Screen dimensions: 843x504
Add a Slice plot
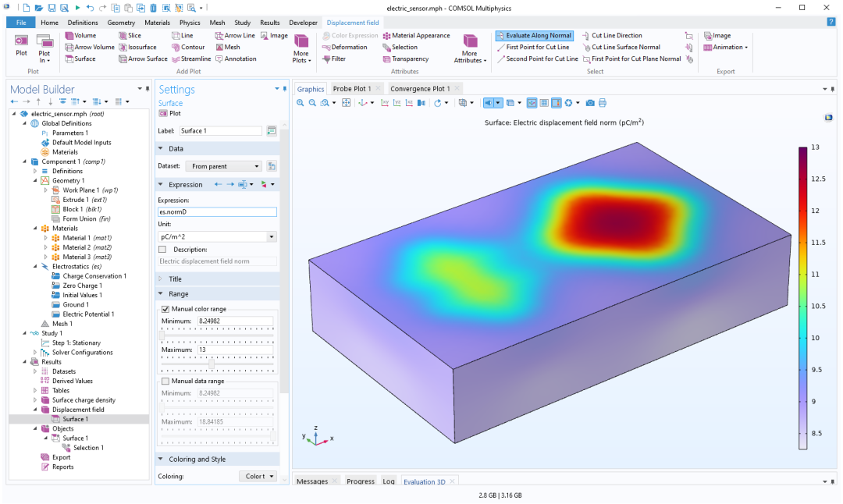click(130, 35)
